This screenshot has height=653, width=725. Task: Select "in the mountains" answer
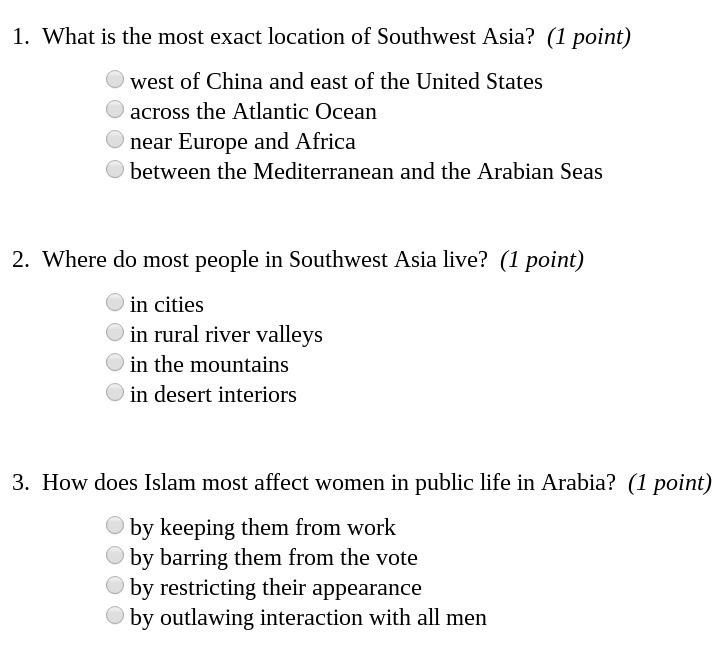pyautogui.click(x=115, y=362)
